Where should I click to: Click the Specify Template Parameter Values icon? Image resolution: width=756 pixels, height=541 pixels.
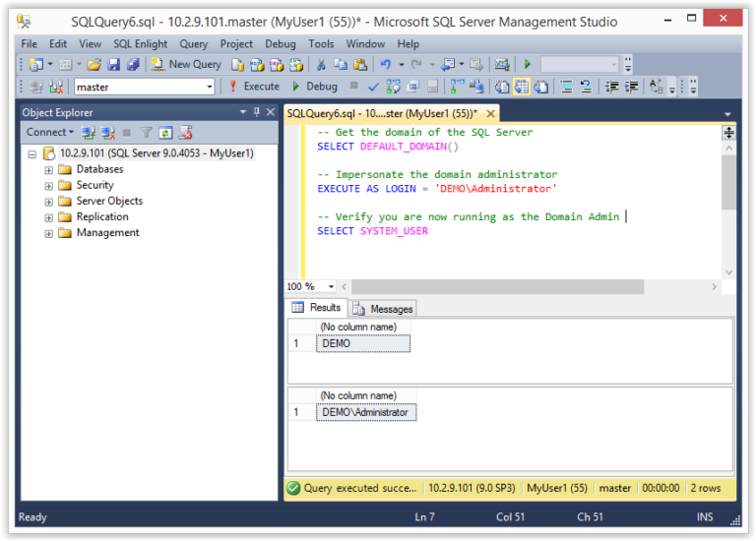click(656, 87)
